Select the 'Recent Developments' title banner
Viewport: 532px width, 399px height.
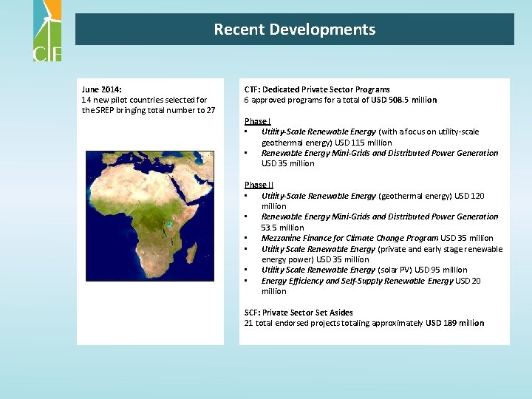295,29
